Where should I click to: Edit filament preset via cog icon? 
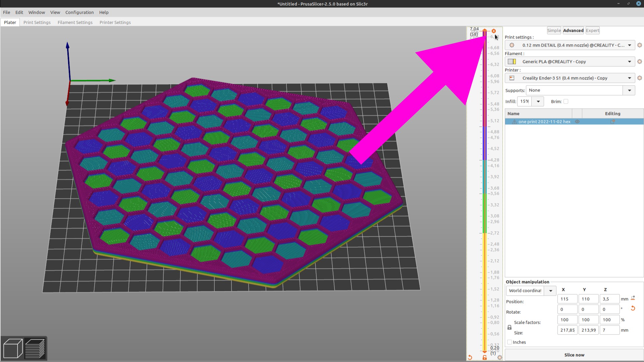click(x=640, y=61)
